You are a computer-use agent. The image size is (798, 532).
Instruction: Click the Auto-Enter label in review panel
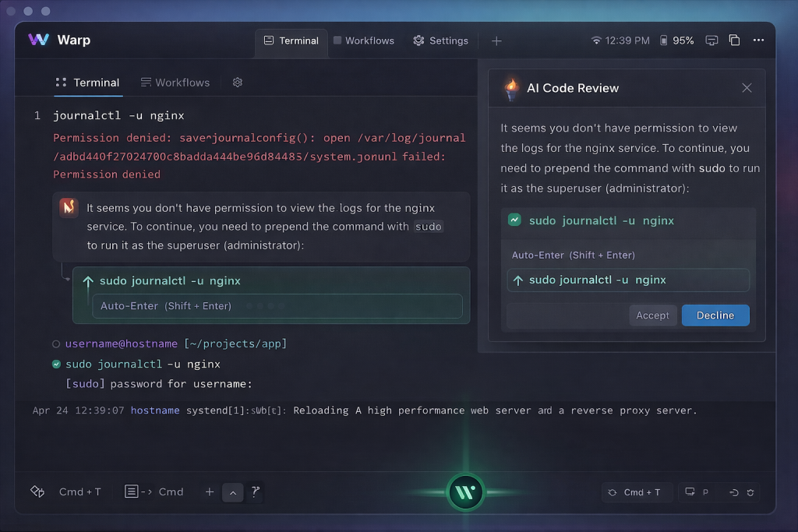click(573, 255)
